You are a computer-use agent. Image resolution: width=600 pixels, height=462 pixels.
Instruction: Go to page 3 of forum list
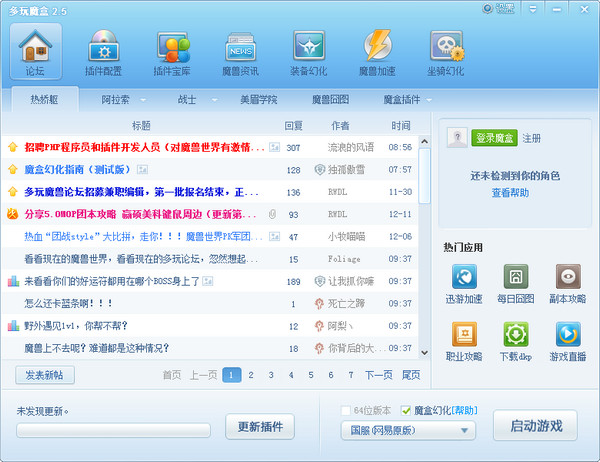(270, 375)
